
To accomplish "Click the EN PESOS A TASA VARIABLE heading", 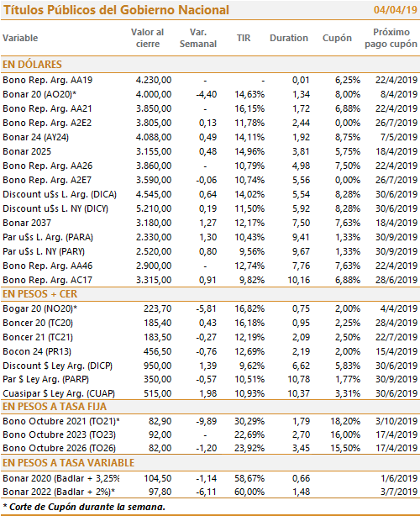I will (x=68, y=463).
